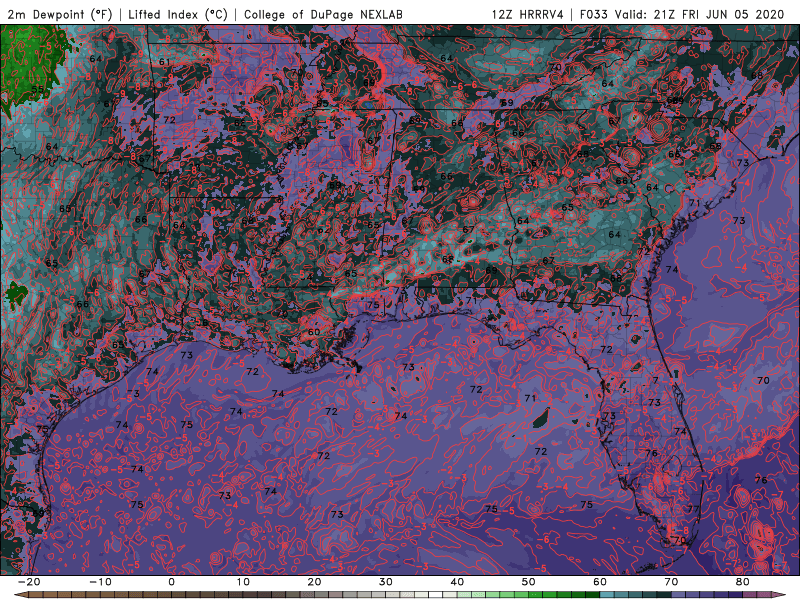The image size is (800, 600).
Task: Click the "Lifted Index (°C)" title text
Action: (x=178, y=14)
